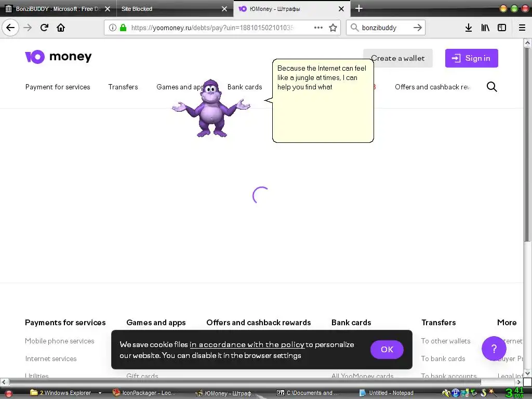Viewport: 532px width, 399px height.
Task: Open the Mobile phone services footer link
Action: (x=60, y=341)
